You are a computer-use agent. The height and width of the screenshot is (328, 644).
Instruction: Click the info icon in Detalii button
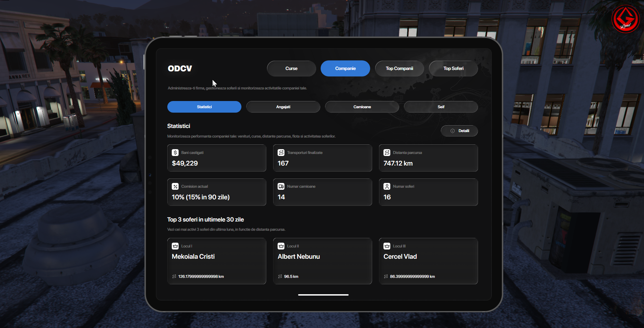pyautogui.click(x=452, y=131)
